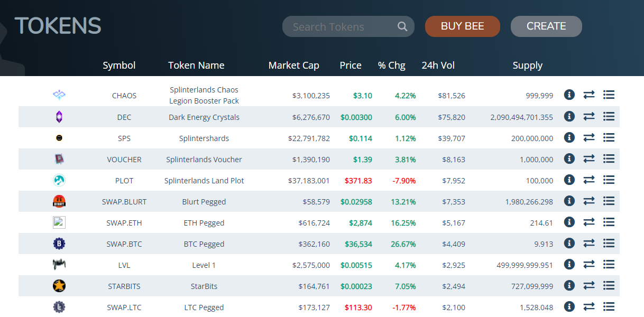Open list icon for SWAP.BLURT
644x317 pixels.
[x=609, y=201]
